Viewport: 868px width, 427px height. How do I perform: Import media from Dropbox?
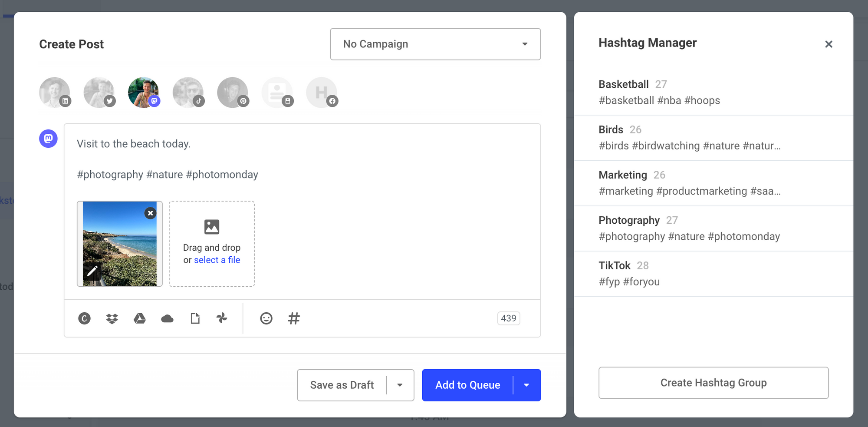pyautogui.click(x=112, y=318)
